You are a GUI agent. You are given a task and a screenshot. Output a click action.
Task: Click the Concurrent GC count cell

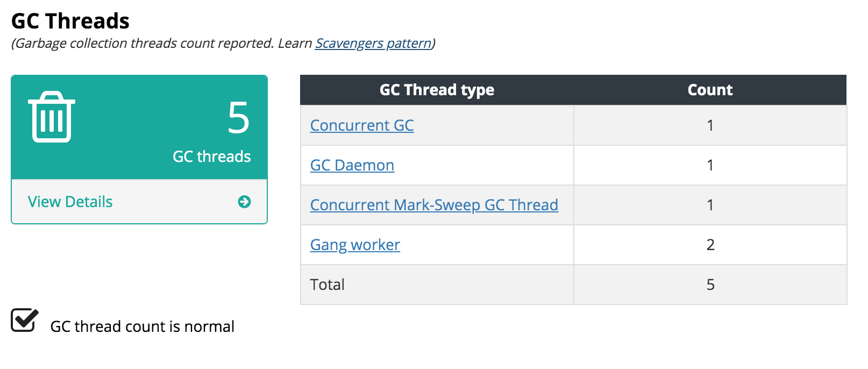click(710, 125)
